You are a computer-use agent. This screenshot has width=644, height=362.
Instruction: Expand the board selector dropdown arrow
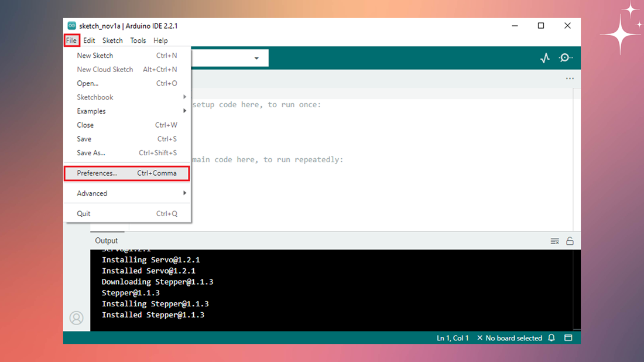(x=256, y=59)
